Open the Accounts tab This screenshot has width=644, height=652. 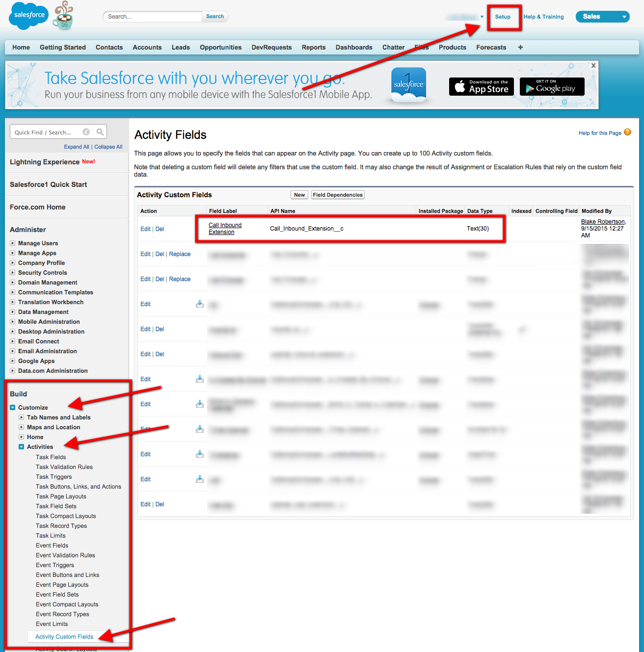click(147, 48)
